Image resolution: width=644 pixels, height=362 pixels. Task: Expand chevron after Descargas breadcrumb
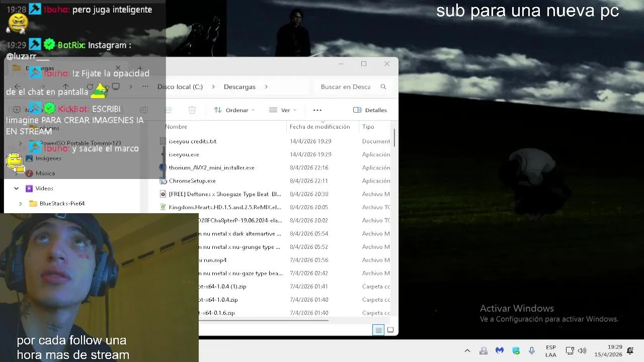[266, 86]
